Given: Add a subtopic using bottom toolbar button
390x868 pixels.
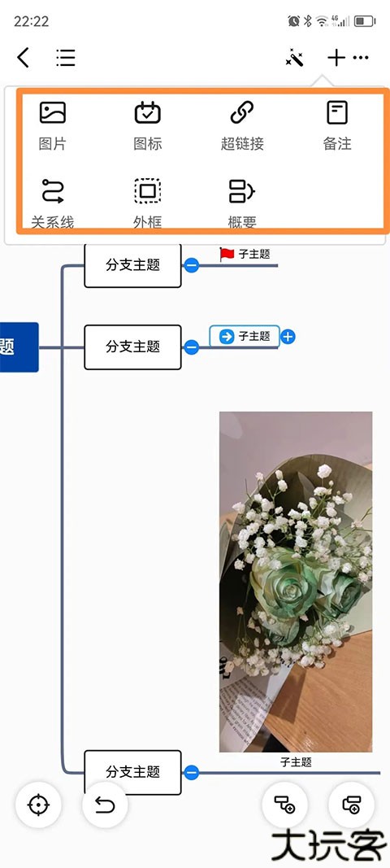Looking at the screenshot, I should point(285,805).
